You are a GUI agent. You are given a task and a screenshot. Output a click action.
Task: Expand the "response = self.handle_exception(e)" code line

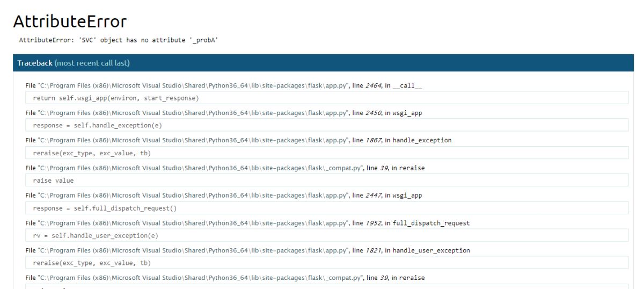[327, 125]
